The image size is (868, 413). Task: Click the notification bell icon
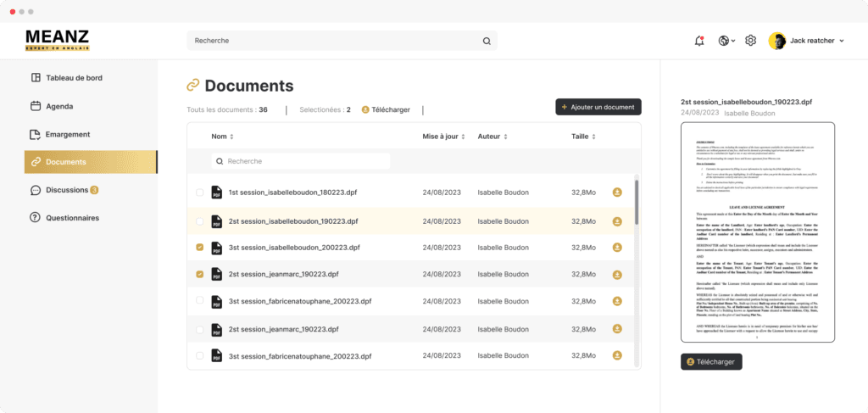point(698,41)
